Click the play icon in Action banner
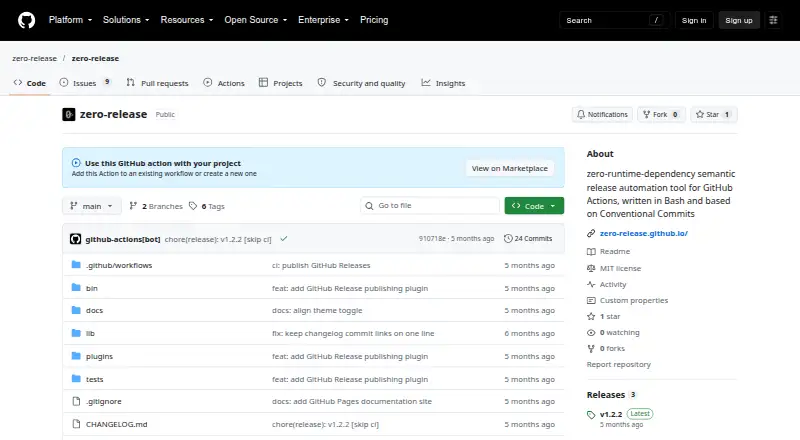Image resolution: width=800 pixels, height=440 pixels. tap(76, 163)
